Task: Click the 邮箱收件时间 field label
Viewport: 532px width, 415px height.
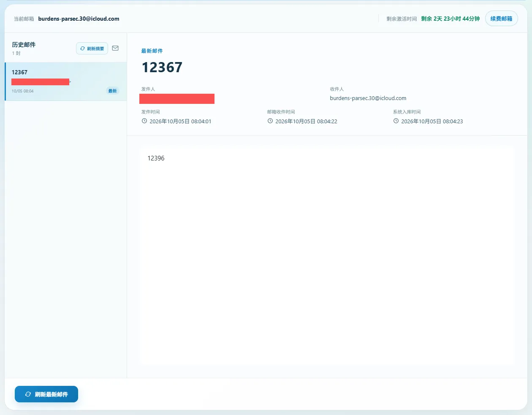Action: tap(281, 112)
